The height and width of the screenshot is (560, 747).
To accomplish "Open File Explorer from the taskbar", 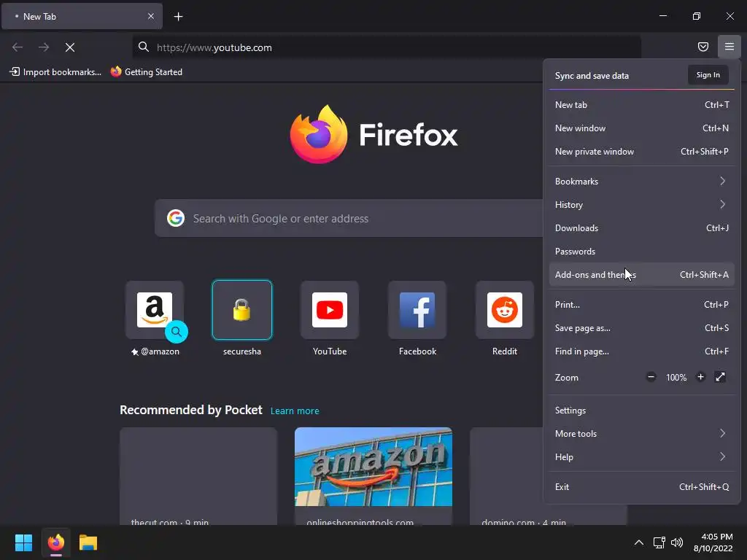I will click(x=88, y=542).
